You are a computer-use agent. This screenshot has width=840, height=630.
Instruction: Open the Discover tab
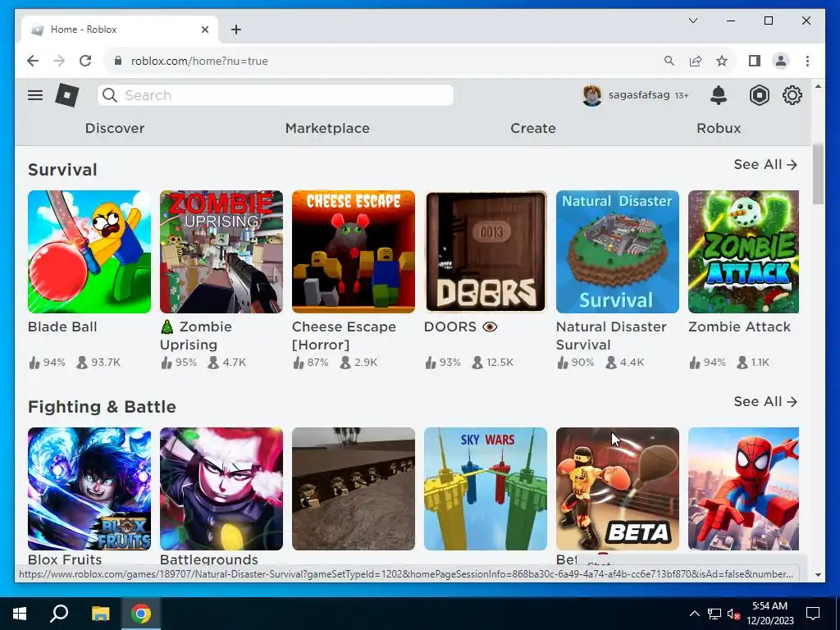point(115,128)
